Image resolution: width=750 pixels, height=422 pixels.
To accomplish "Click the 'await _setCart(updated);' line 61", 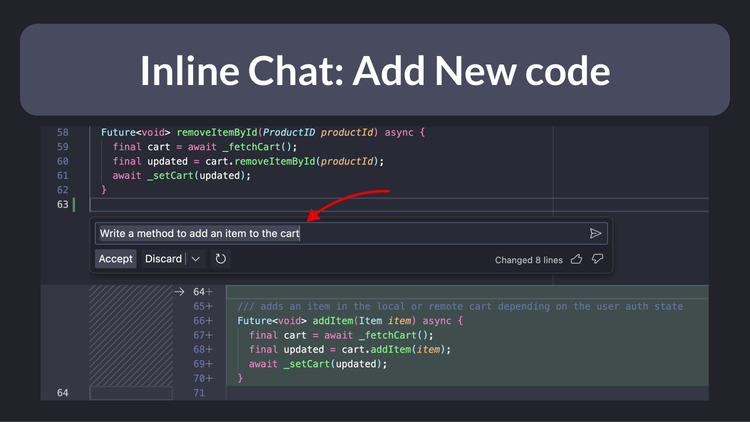I will [182, 176].
